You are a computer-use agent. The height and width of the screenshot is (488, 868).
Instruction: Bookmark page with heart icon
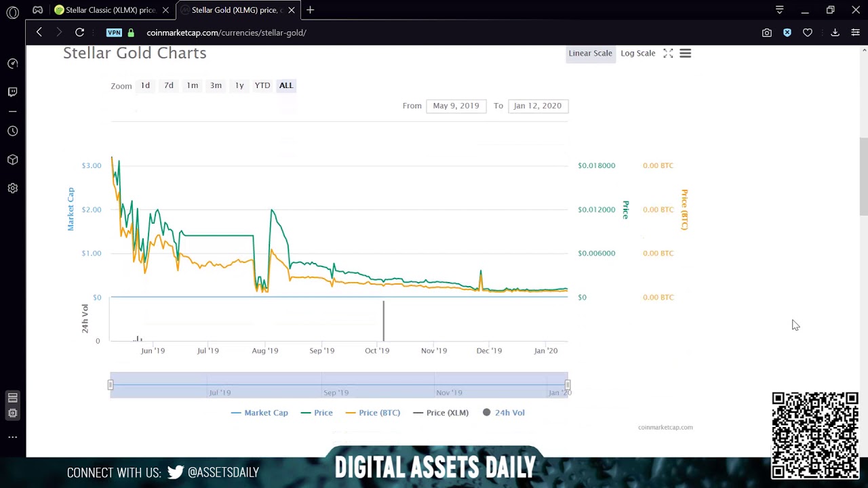[807, 33]
